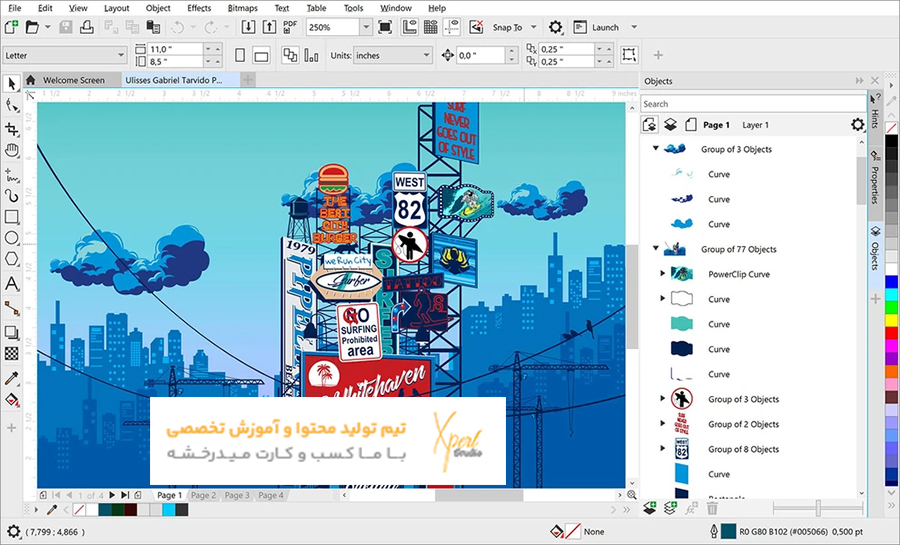
Task: Expand Group of 8 Objects
Action: (x=662, y=449)
